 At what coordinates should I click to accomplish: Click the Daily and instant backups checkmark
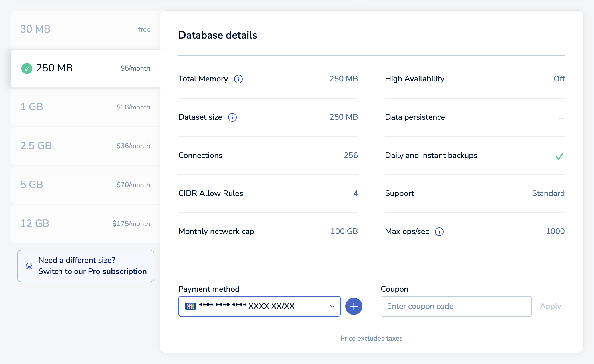pyautogui.click(x=559, y=156)
